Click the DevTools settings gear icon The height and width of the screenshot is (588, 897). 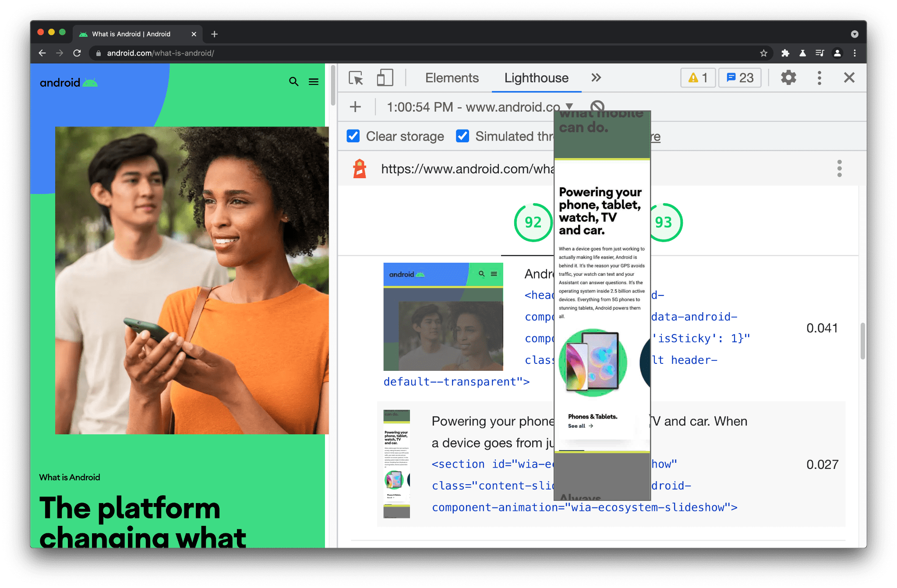pyautogui.click(x=788, y=77)
